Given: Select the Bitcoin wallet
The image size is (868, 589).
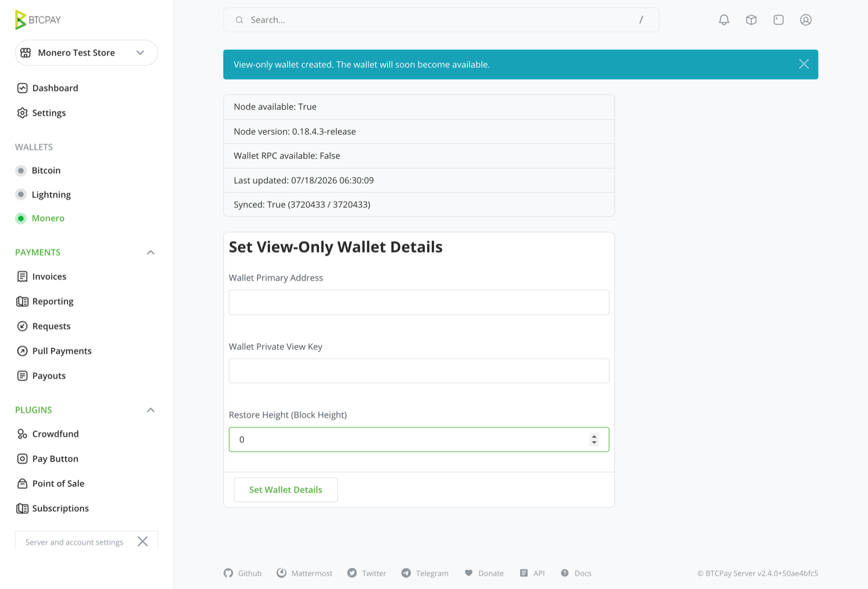Looking at the screenshot, I should pyautogui.click(x=46, y=170).
